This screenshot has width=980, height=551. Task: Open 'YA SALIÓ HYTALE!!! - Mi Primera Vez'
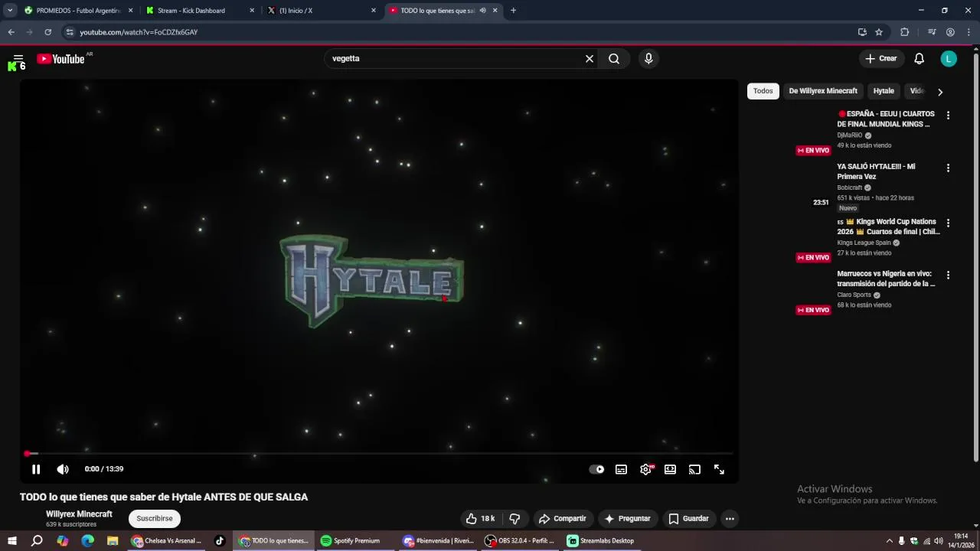(876, 171)
